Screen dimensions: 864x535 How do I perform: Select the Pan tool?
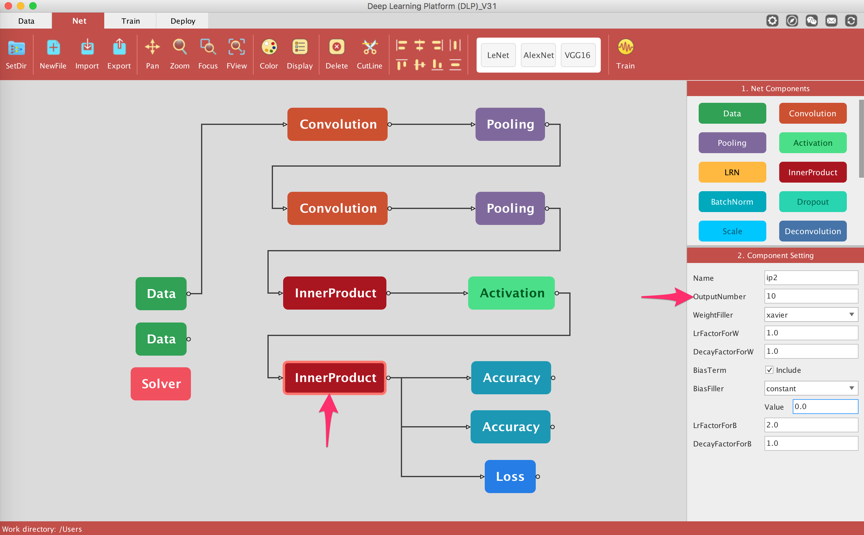point(152,48)
